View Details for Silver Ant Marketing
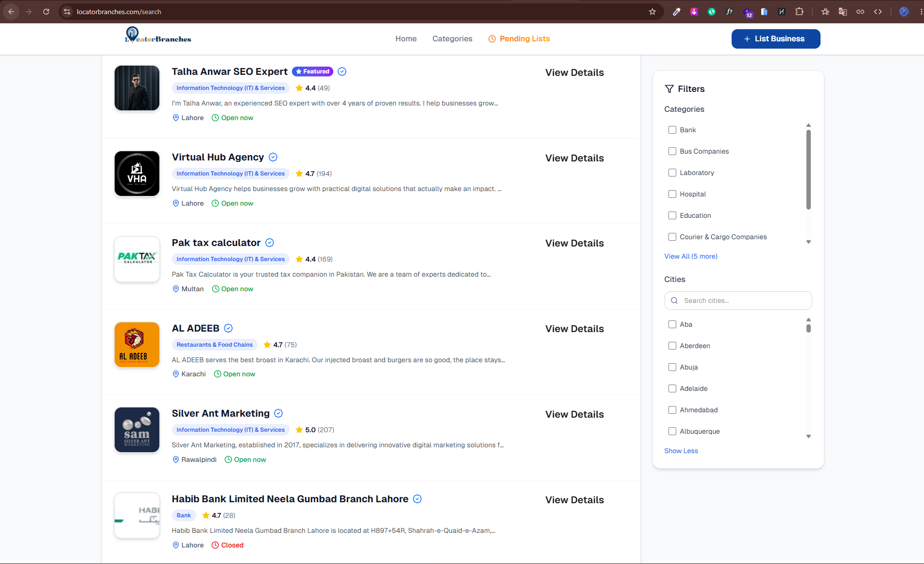924x564 pixels. (575, 414)
